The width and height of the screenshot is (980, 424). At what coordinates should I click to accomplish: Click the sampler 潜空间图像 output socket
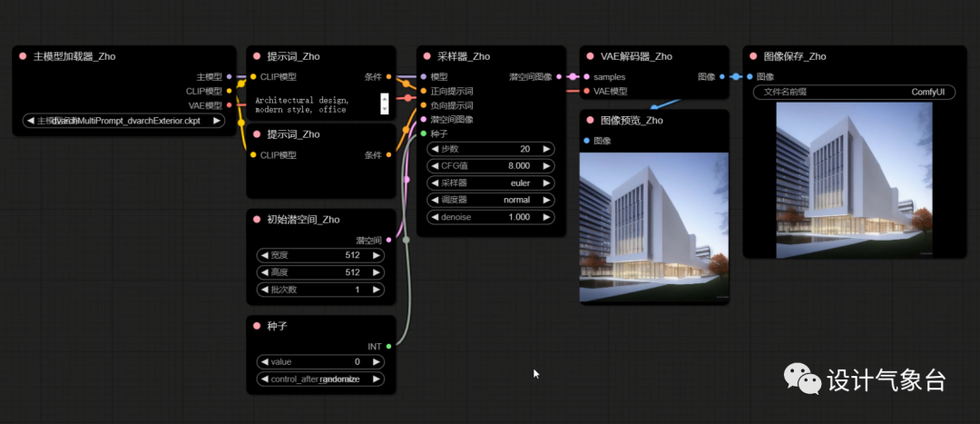coord(559,77)
